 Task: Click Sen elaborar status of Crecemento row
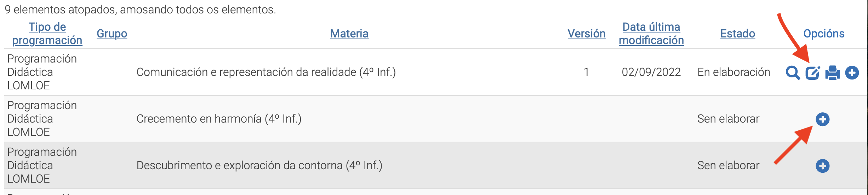(x=729, y=119)
